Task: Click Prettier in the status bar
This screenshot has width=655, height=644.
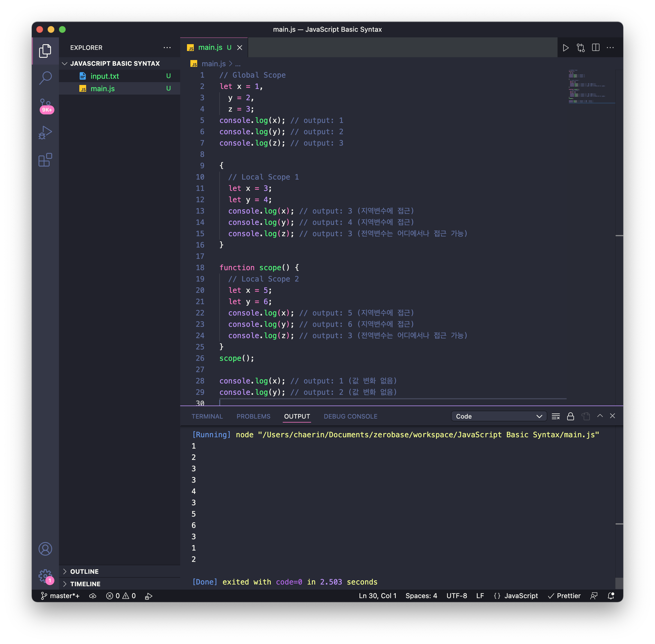Action: pos(564,596)
